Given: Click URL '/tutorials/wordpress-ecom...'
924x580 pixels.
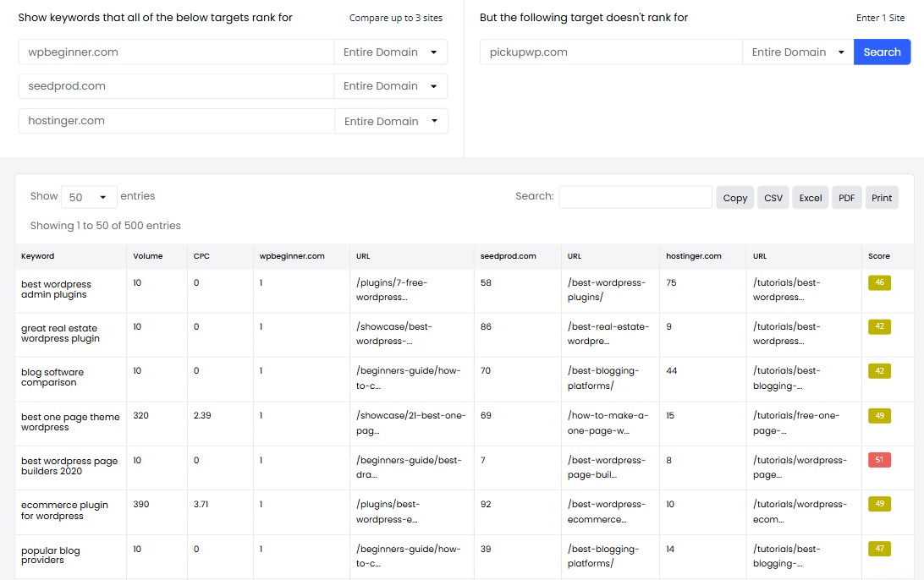Looking at the screenshot, I should [x=800, y=512].
